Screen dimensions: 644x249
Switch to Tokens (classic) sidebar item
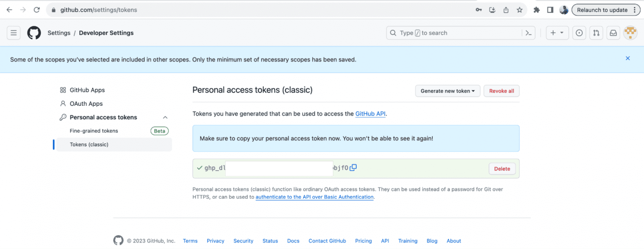click(x=89, y=144)
